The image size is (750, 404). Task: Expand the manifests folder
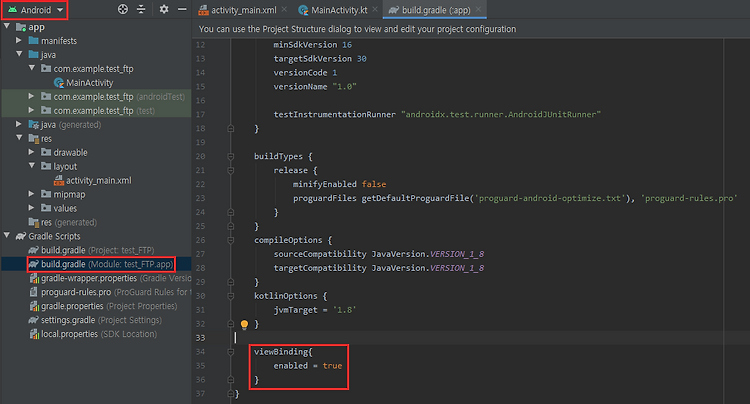tap(19, 41)
